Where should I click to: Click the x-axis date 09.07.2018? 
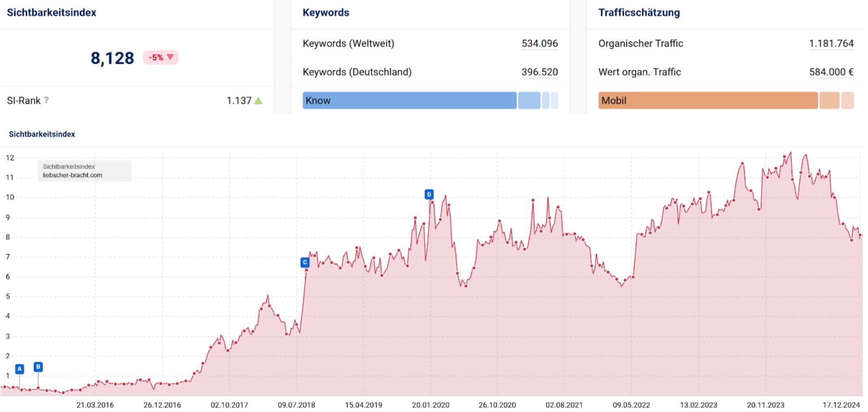[x=296, y=405]
